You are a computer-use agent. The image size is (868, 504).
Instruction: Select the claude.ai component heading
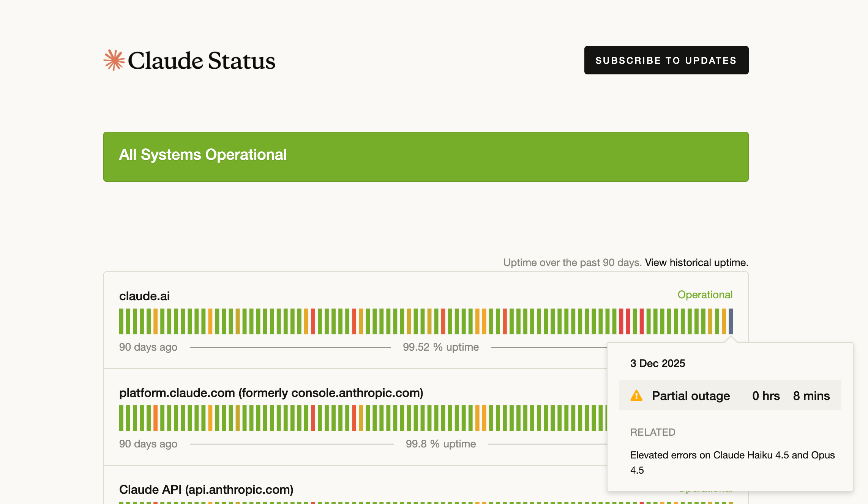(144, 296)
